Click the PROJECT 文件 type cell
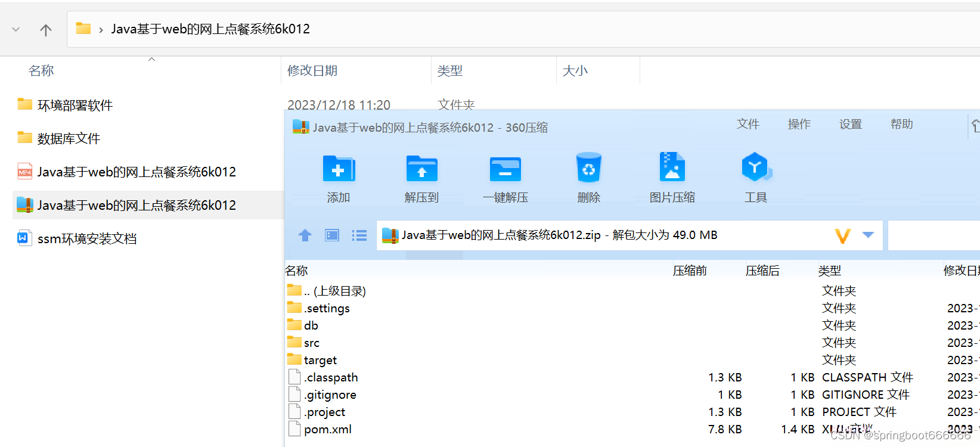980x447 pixels. (x=859, y=412)
